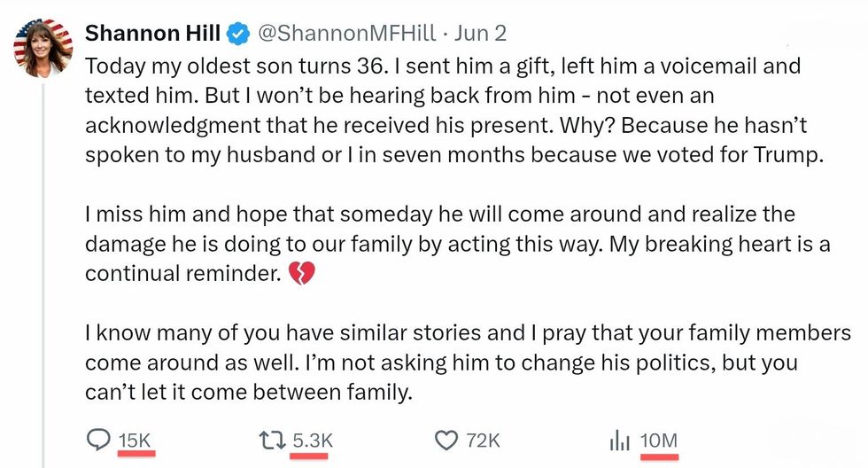The height and width of the screenshot is (468, 868).
Task: Click the reply speech bubble icon
Action: [97, 440]
